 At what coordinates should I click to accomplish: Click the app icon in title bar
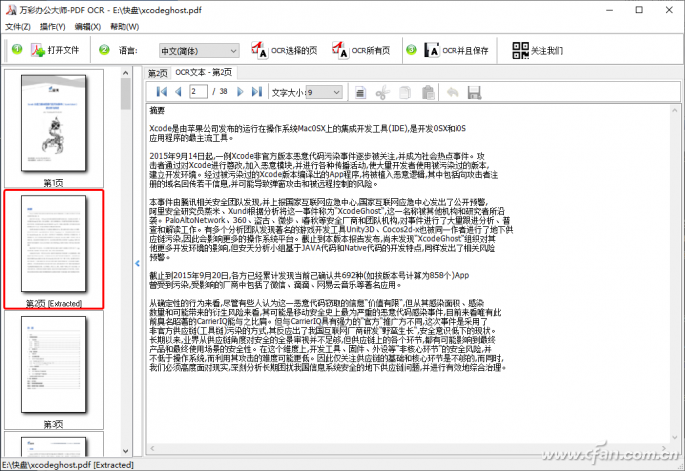pos(10,10)
